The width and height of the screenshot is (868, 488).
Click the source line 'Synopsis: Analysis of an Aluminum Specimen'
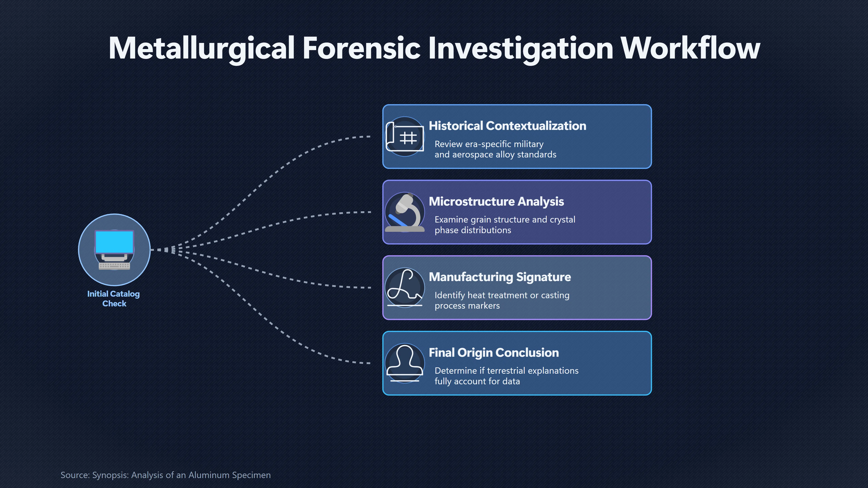tap(165, 475)
